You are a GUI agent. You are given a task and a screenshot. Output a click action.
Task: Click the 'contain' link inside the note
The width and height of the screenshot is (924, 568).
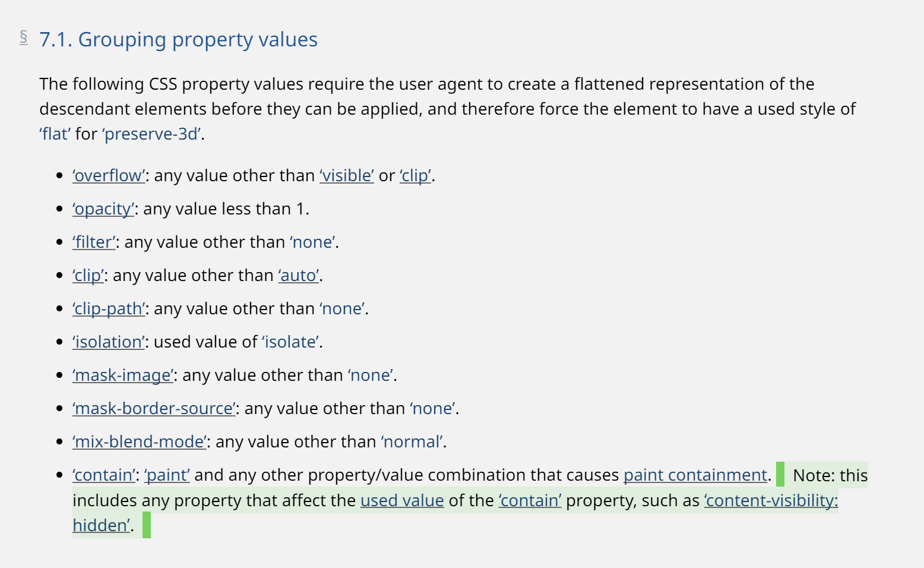point(530,501)
